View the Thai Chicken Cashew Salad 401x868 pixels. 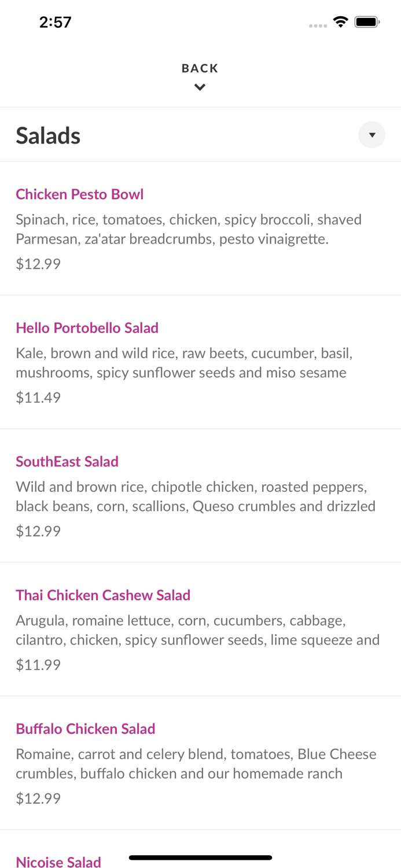(103, 595)
